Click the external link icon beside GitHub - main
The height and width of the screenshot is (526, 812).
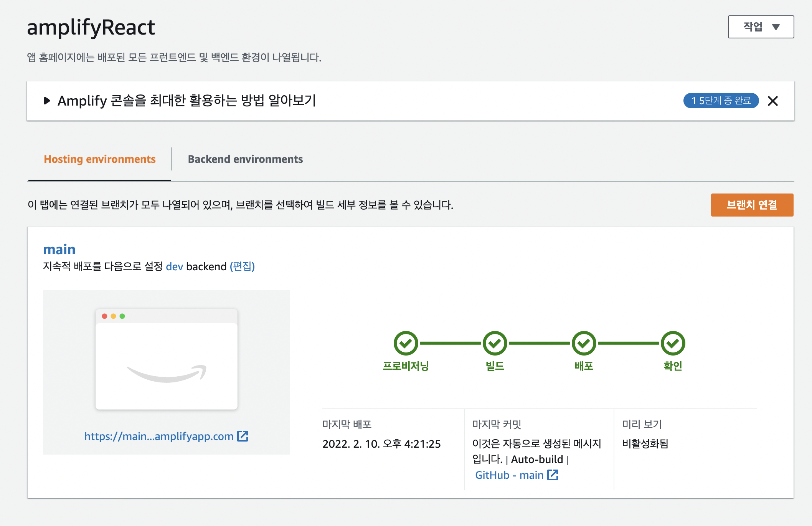(553, 475)
